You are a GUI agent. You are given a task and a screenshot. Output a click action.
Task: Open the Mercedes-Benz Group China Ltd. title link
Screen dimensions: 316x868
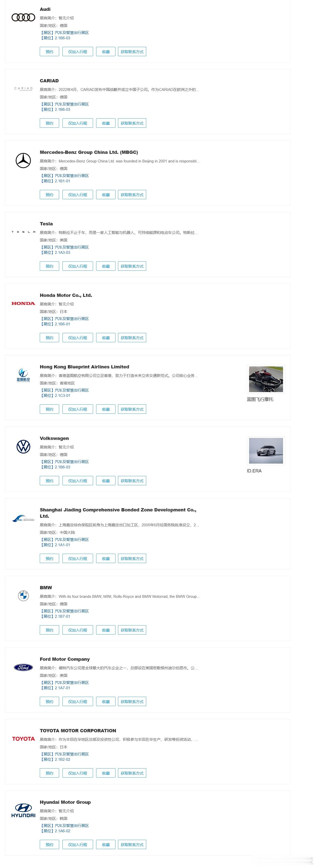tap(89, 152)
